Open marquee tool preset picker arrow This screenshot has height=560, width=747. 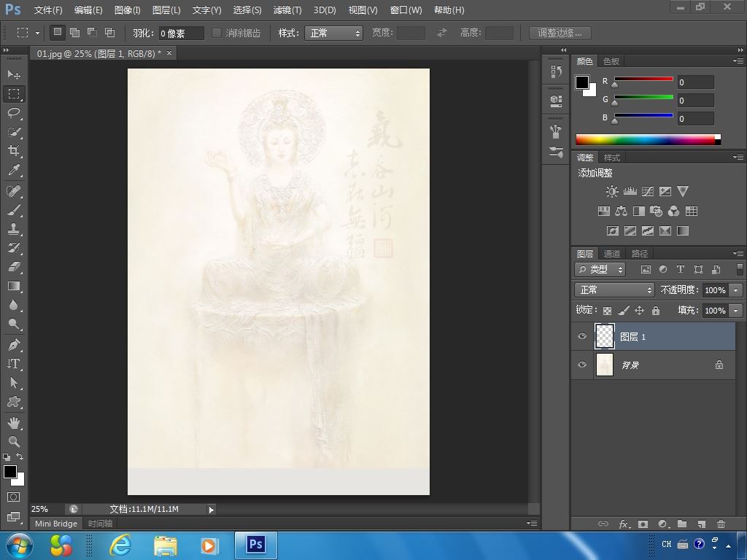37,33
